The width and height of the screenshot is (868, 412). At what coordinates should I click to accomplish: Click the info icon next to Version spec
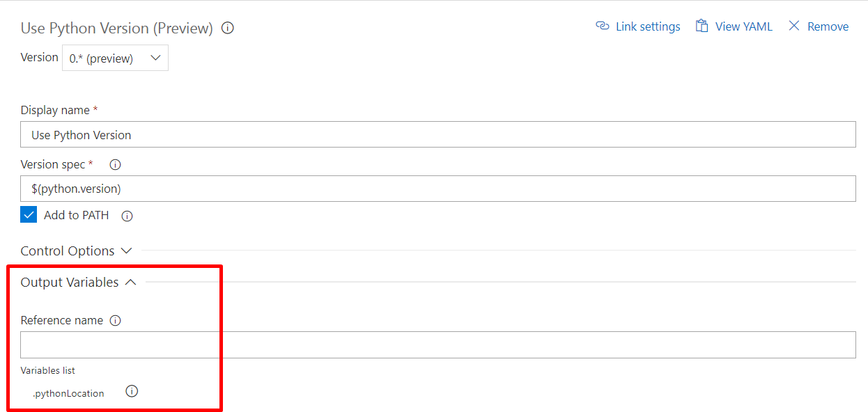(114, 164)
